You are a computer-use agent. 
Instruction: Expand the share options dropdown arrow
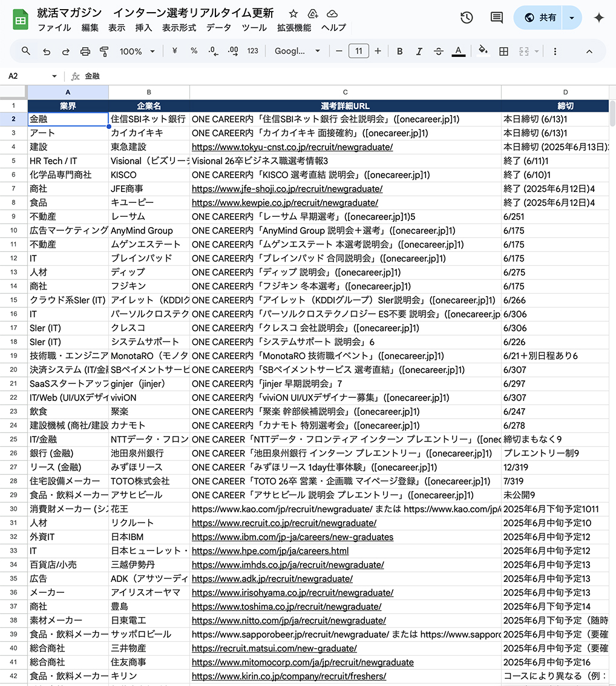pyautogui.click(x=572, y=18)
